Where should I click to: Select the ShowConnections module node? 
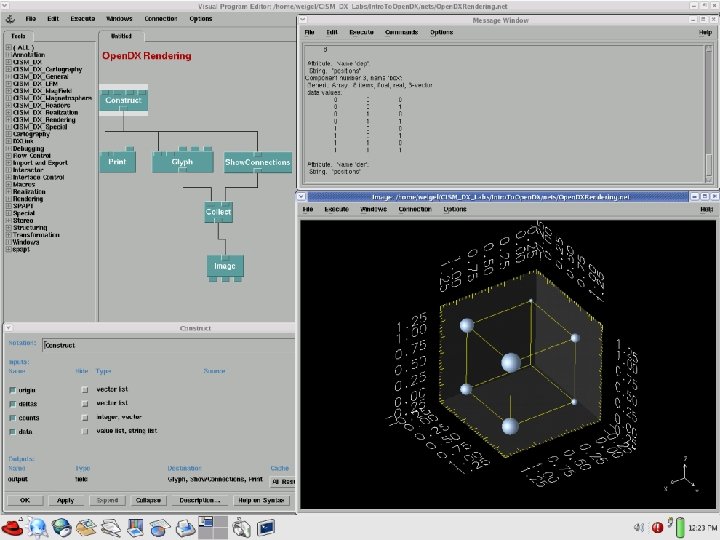[x=258, y=162]
